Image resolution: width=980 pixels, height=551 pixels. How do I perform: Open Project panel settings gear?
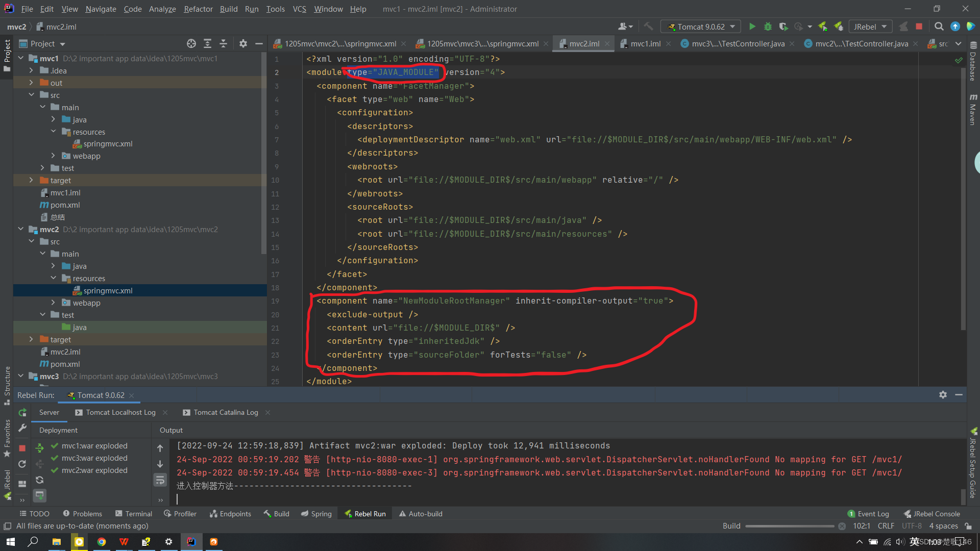(243, 43)
